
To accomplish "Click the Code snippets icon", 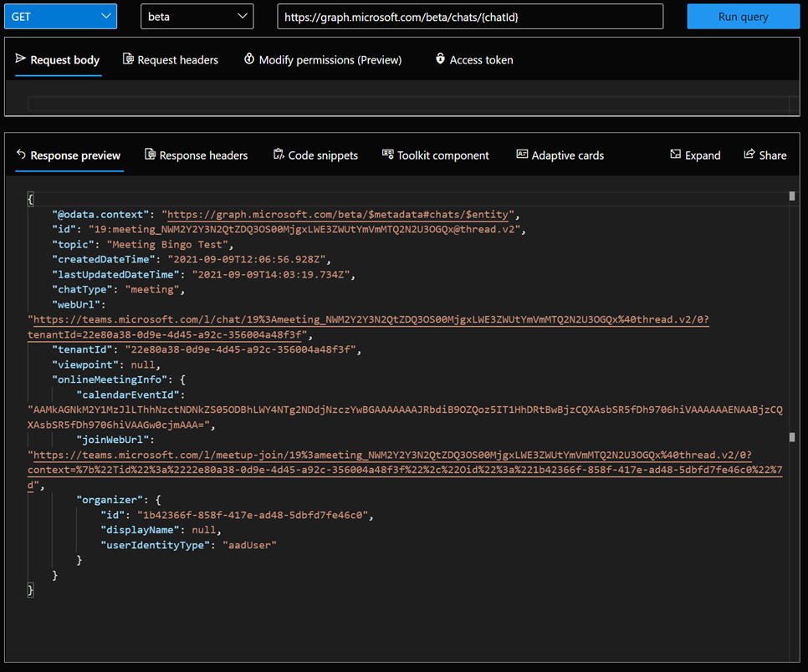I will tap(279, 154).
